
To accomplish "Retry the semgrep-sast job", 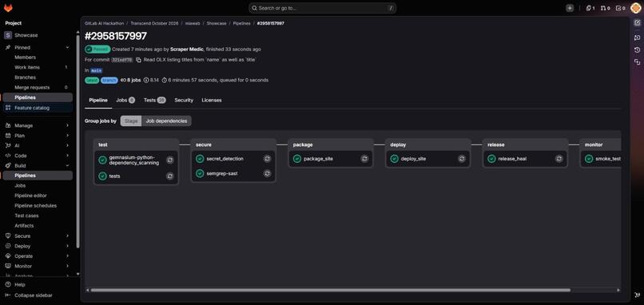I will click(268, 173).
